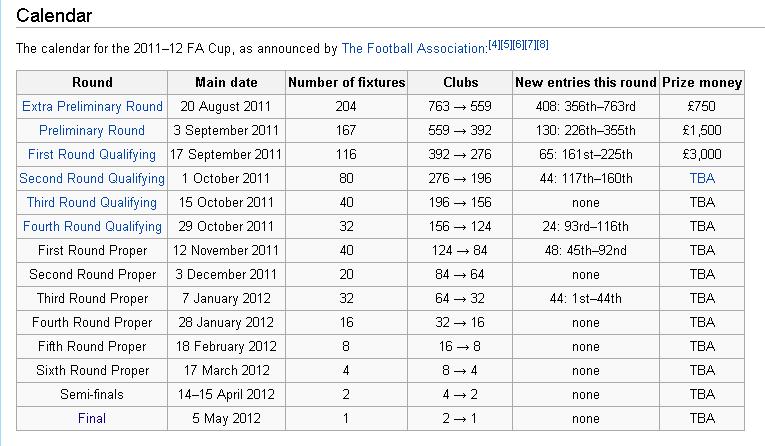The width and height of the screenshot is (765, 446).
Task: Click the blue TBA prize money link
Action: click(702, 178)
